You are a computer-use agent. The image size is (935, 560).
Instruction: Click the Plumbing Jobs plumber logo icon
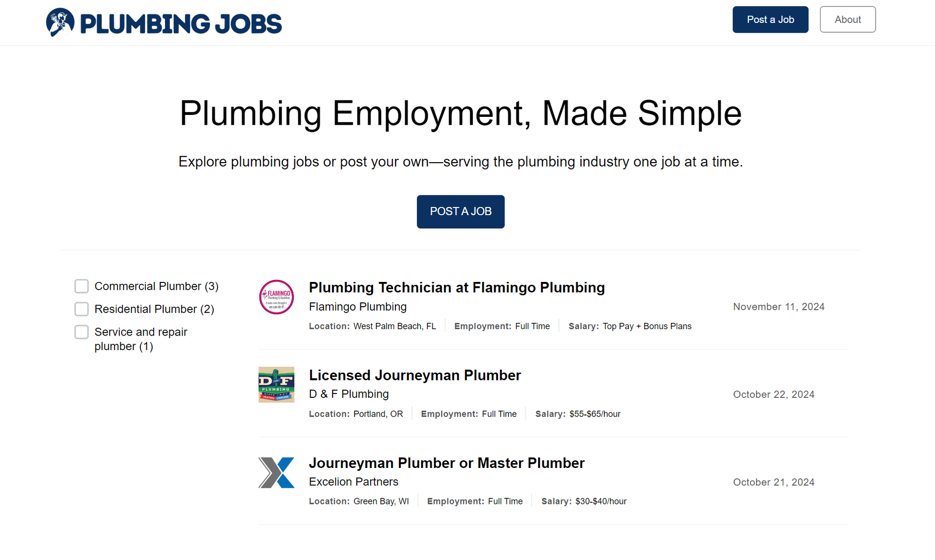60,22
